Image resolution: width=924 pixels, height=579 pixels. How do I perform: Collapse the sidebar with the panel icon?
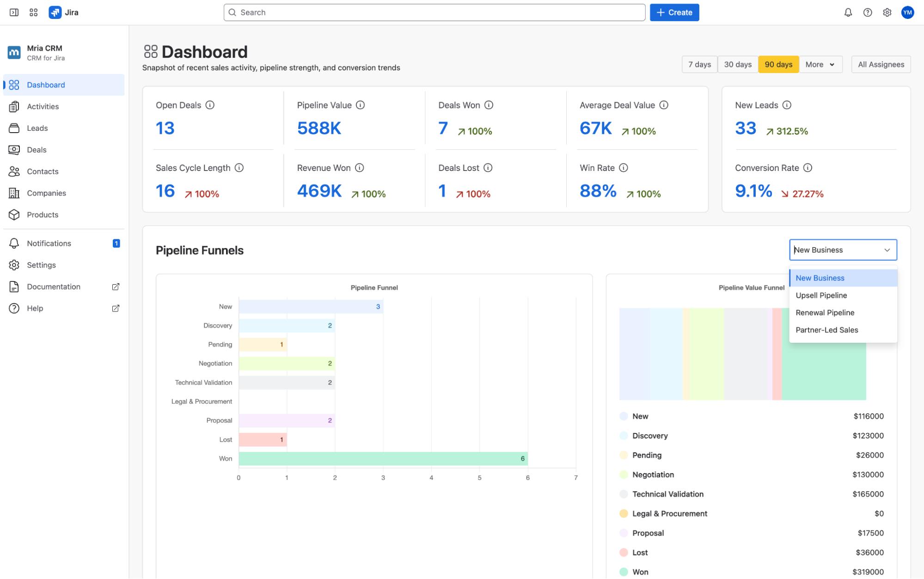(14, 12)
